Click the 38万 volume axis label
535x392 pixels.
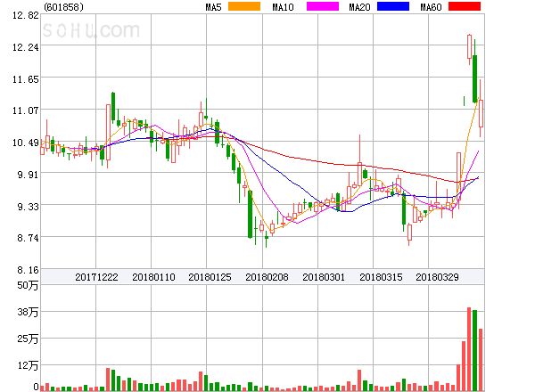coord(28,312)
